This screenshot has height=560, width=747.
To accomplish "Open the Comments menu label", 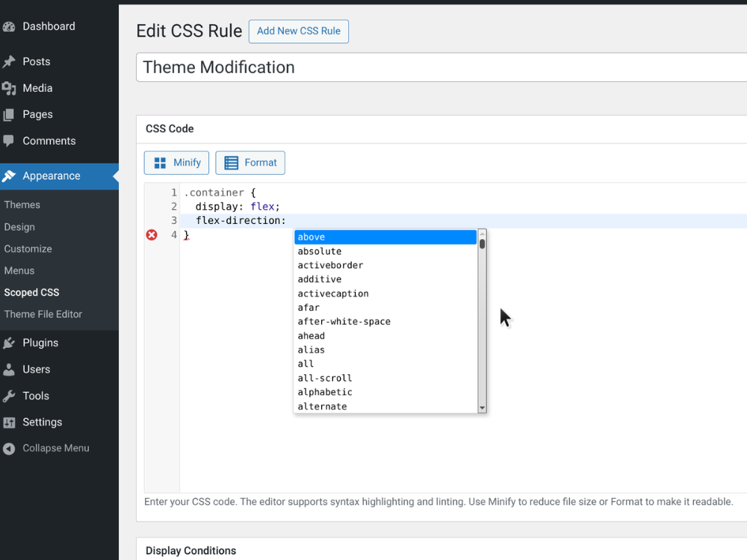I will (x=49, y=141).
